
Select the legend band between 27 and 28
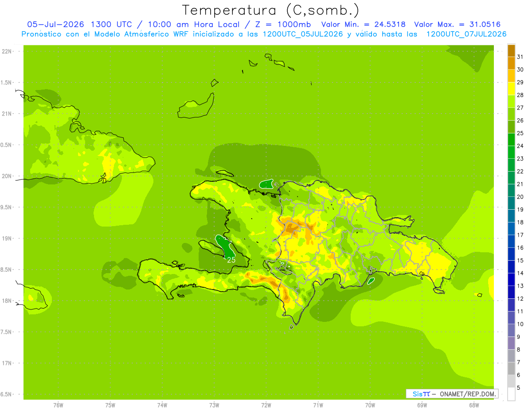[x=511, y=101]
